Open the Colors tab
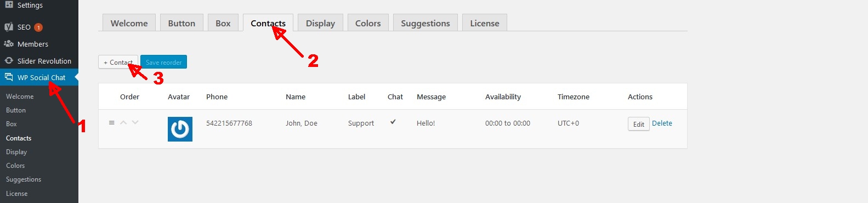Viewport: 868px width, 203px height. (368, 23)
